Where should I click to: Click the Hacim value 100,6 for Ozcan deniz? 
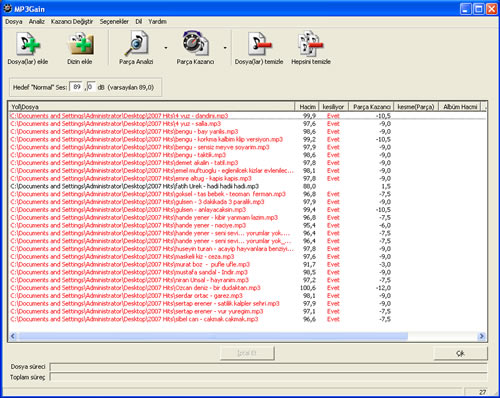(308, 288)
